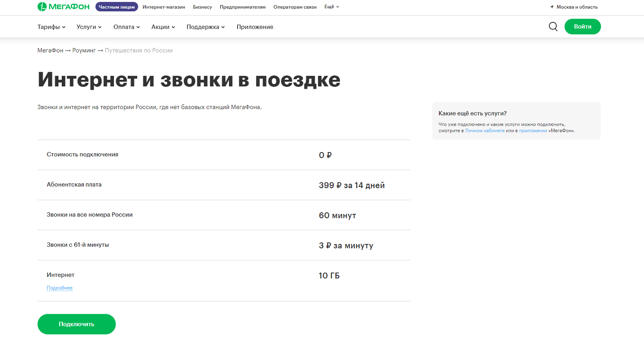Click the location arrow icon near Москва
The width and height of the screenshot is (644, 341).
552,7
